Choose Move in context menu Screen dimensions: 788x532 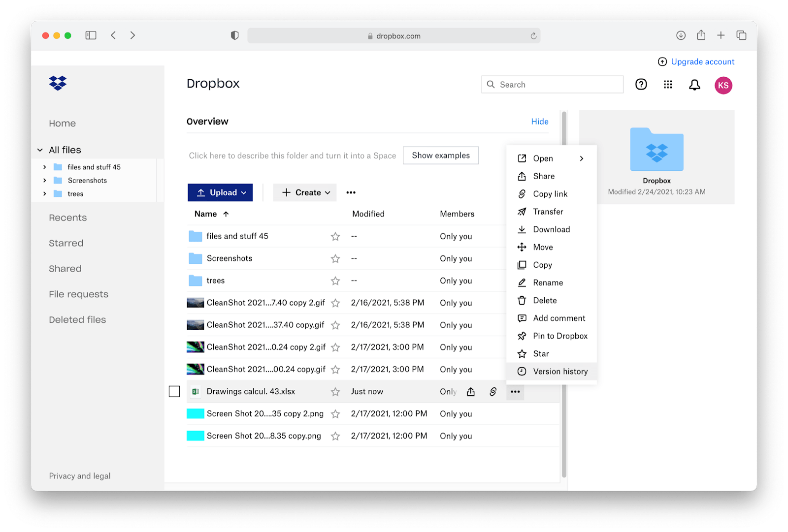pos(551,247)
